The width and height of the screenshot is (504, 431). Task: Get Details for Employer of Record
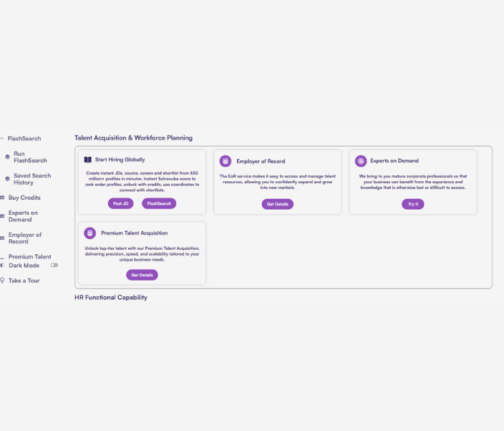coord(277,204)
